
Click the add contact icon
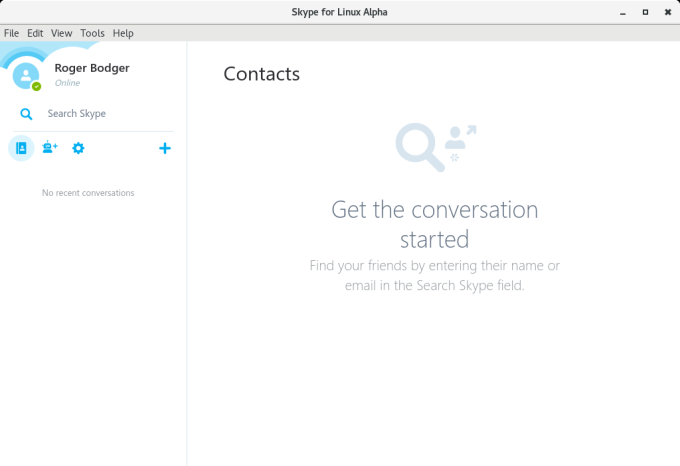tap(49, 148)
